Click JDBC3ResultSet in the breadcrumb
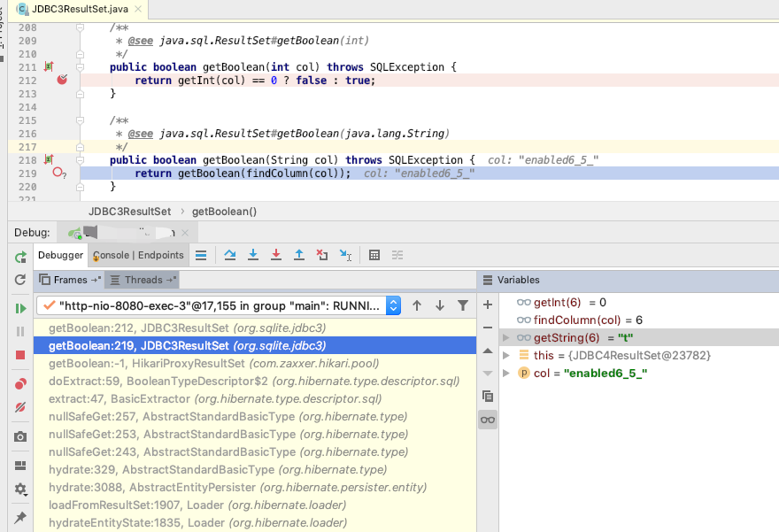Screen dimensions: 779x532 pyautogui.click(x=129, y=212)
